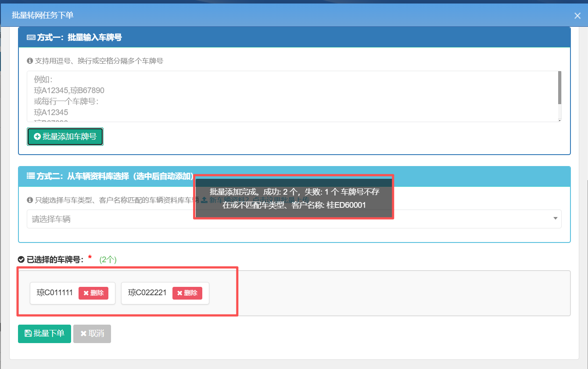Click the textarea resize handle corner
The height and width of the screenshot is (369, 588).
(x=559, y=120)
